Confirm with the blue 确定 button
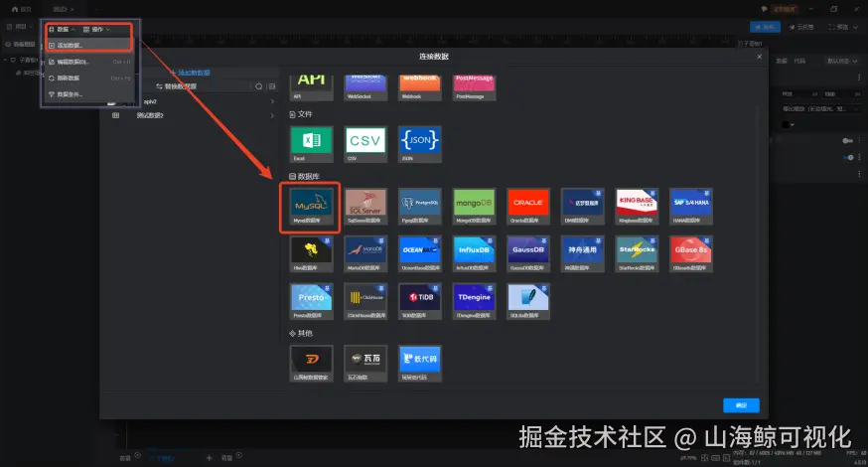The width and height of the screenshot is (868, 467). pyautogui.click(x=741, y=405)
